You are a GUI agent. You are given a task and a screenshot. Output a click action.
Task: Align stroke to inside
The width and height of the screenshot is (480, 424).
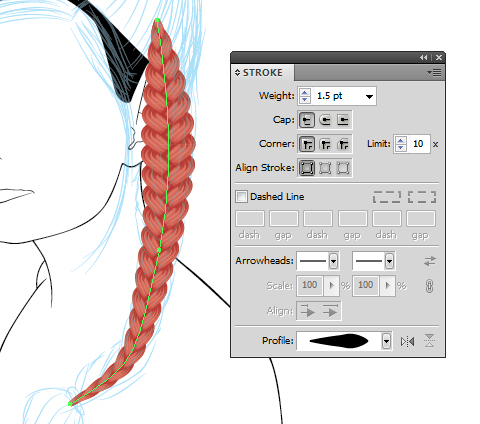point(325,168)
